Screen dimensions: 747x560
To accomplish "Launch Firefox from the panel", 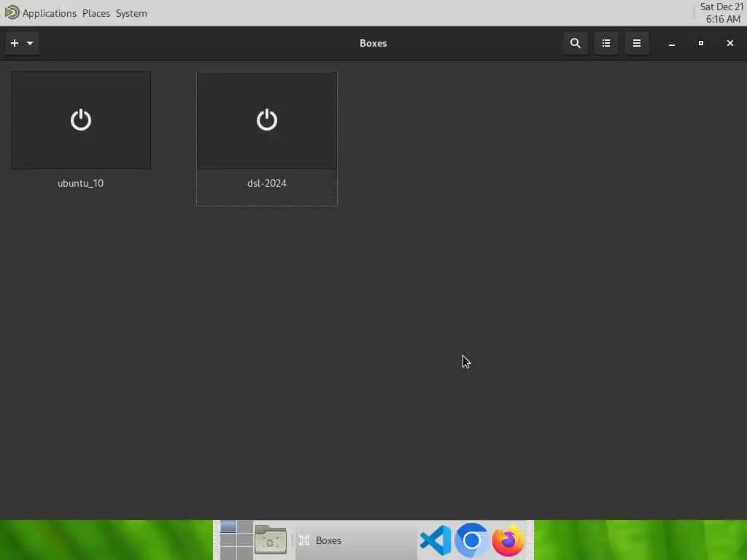I will (x=508, y=540).
